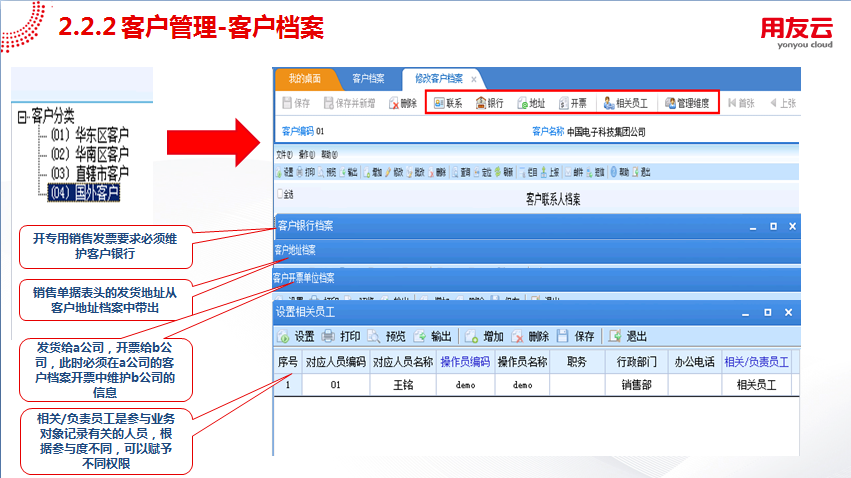Go to the first record with 首张
Viewport: 851px width, 478px height.
pyautogui.click(x=741, y=103)
